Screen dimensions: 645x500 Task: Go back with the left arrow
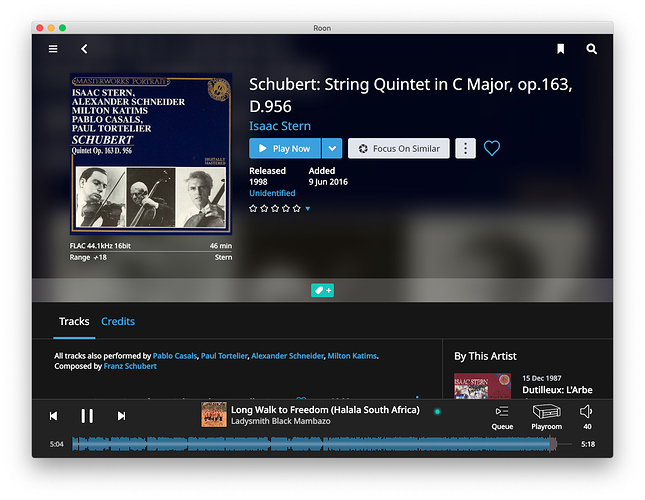point(84,49)
